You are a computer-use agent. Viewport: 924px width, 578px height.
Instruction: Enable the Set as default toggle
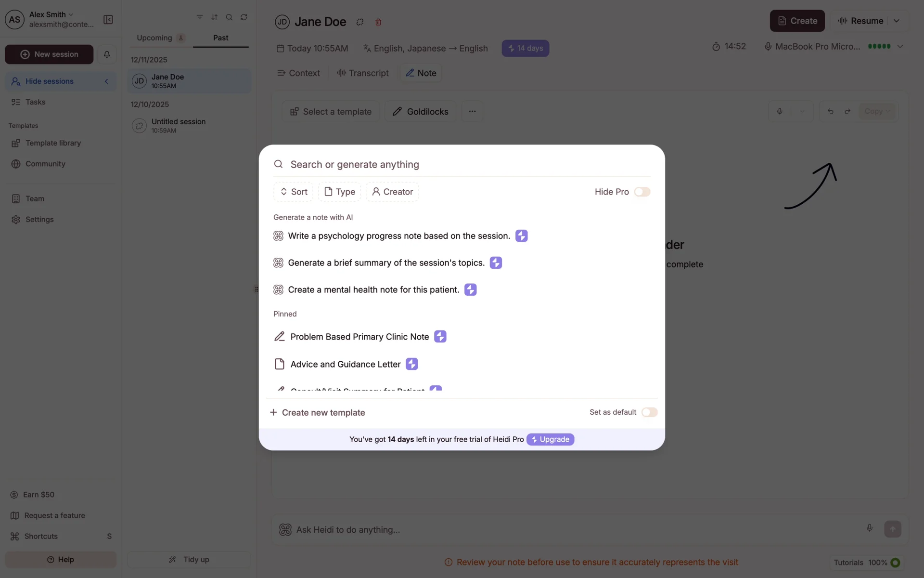649,412
